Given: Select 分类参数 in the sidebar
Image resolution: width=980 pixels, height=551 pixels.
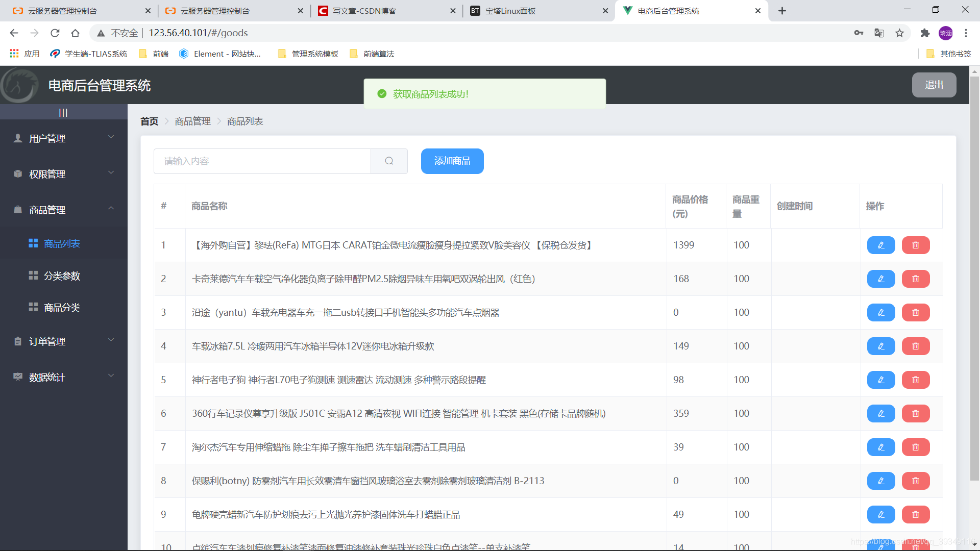Looking at the screenshot, I should [x=64, y=276].
